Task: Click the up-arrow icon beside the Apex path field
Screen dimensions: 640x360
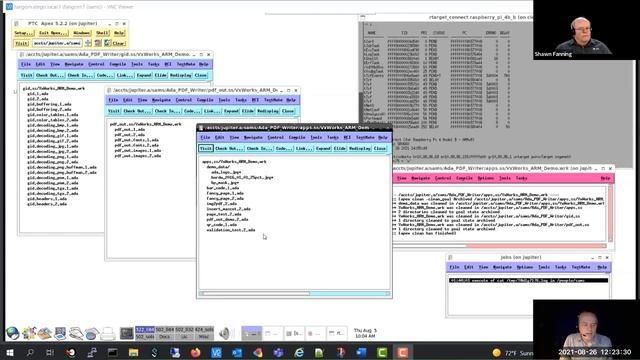Action: [x=88, y=43]
